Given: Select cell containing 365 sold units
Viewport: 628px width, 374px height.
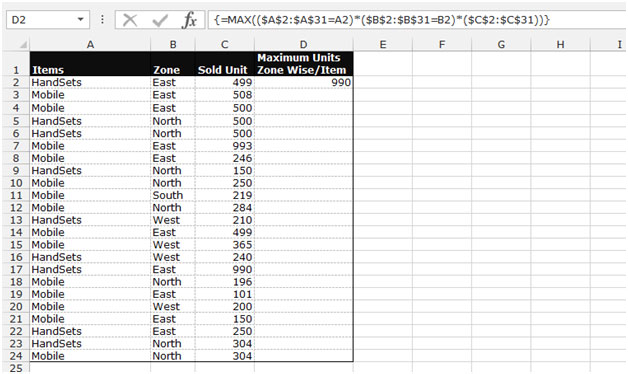Looking at the screenshot, I should 225,245.
